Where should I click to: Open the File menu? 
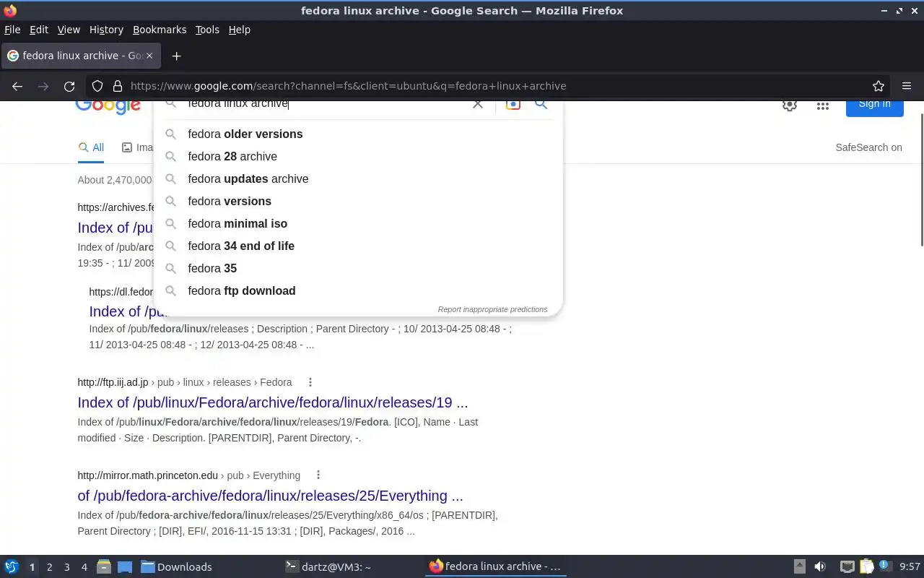click(12, 30)
